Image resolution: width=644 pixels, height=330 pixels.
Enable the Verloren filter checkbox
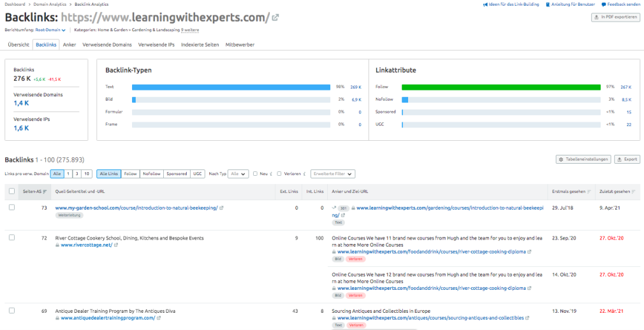279,174
